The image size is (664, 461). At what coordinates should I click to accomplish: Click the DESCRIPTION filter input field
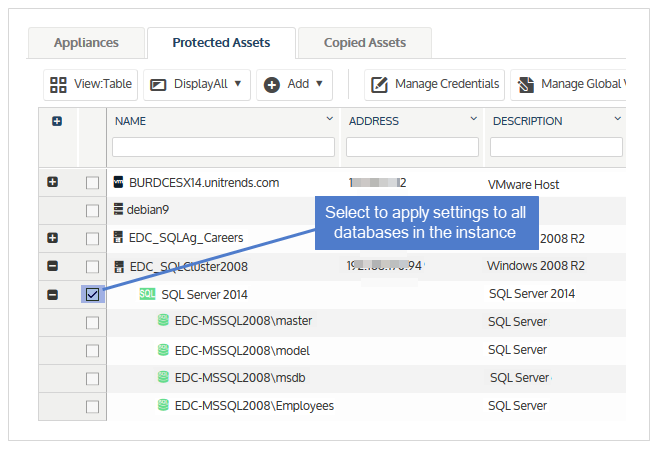click(556, 147)
